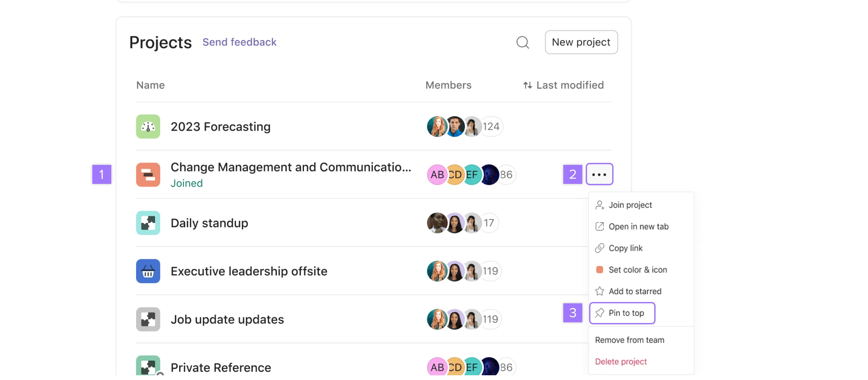Select Remove from team option

click(629, 340)
